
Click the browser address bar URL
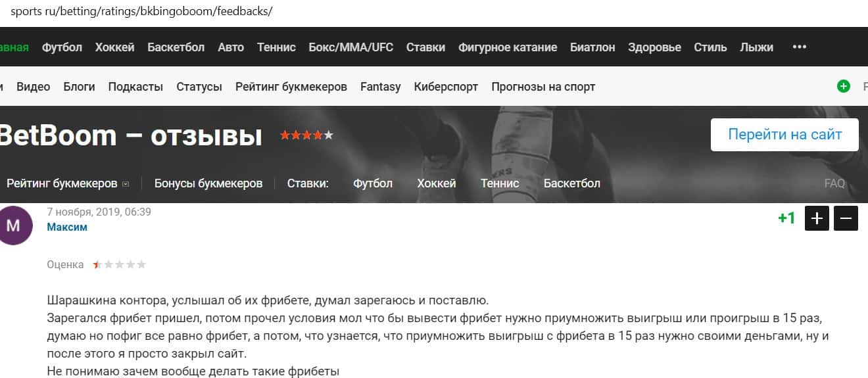(141, 12)
